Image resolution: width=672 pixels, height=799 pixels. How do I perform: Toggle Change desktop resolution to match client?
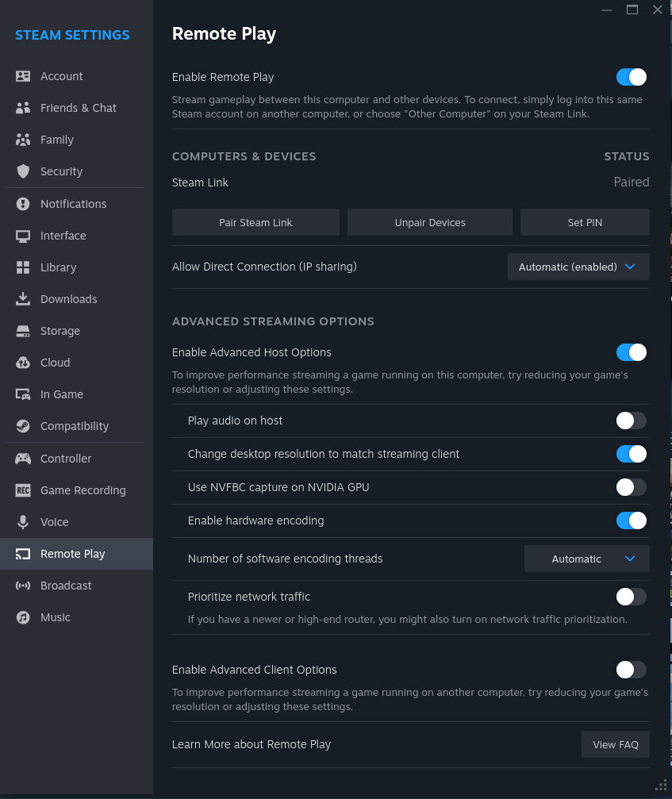[632, 454]
